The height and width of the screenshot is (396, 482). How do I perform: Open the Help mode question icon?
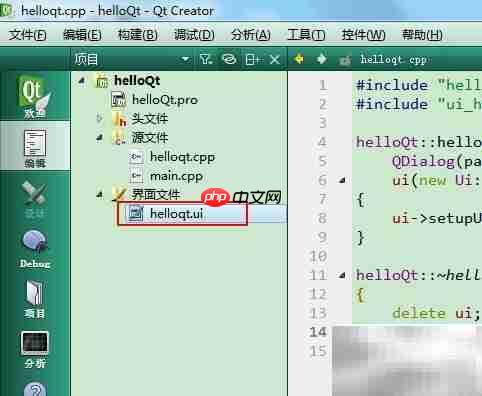point(35,389)
